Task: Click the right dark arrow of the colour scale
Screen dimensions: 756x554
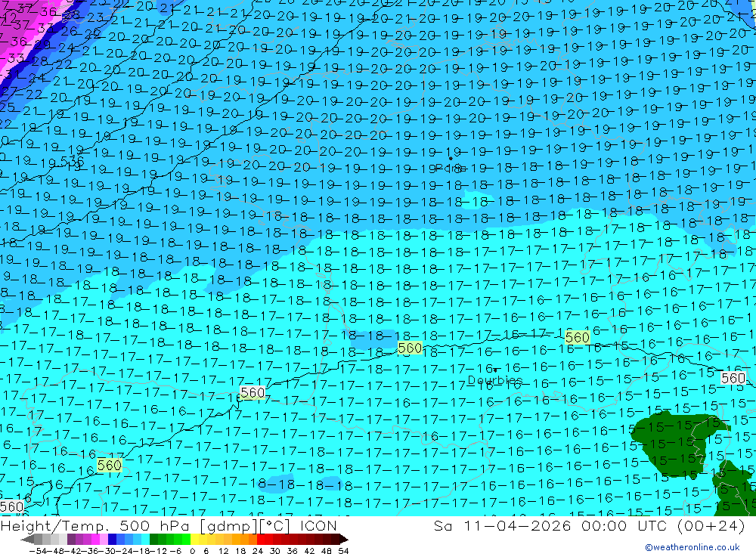Action: 343,539
